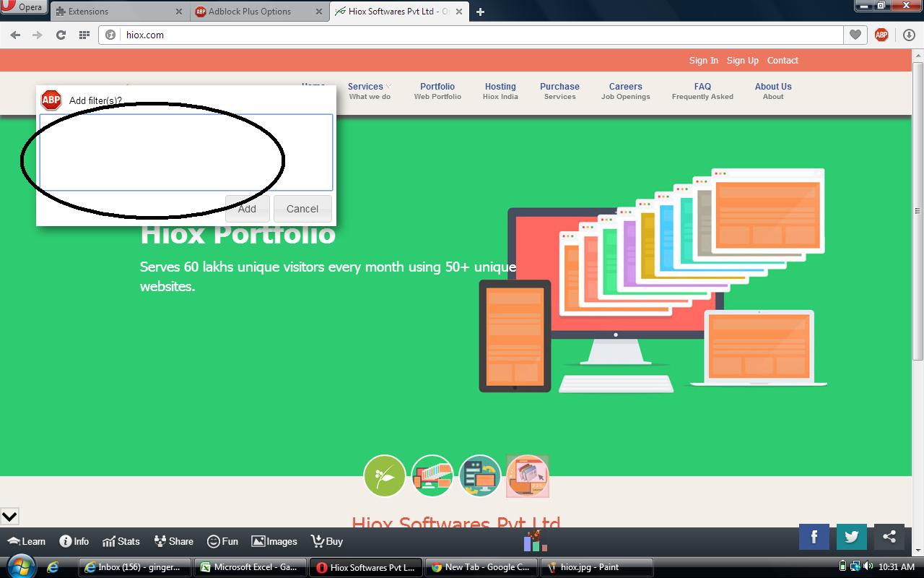Select the second slider circle icon

(x=432, y=476)
